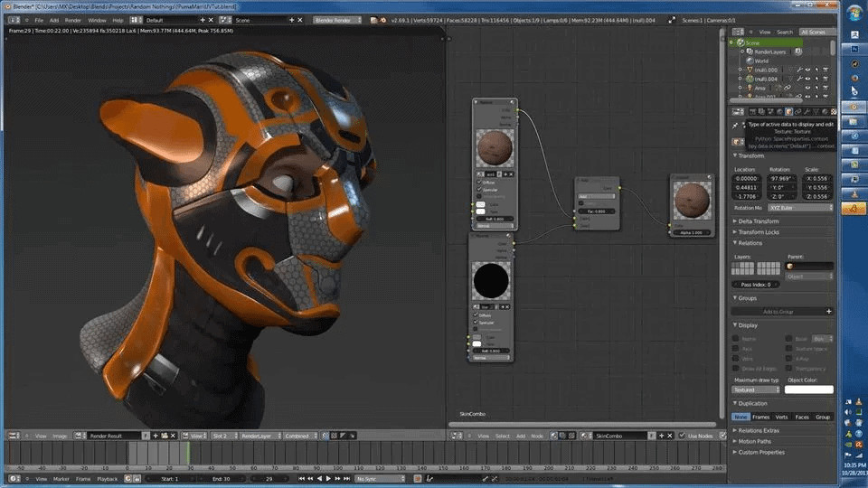868x488 pixels.
Task: Open the Maximum draw type Textured dropdown
Action: pyautogui.click(x=756, y=390)
